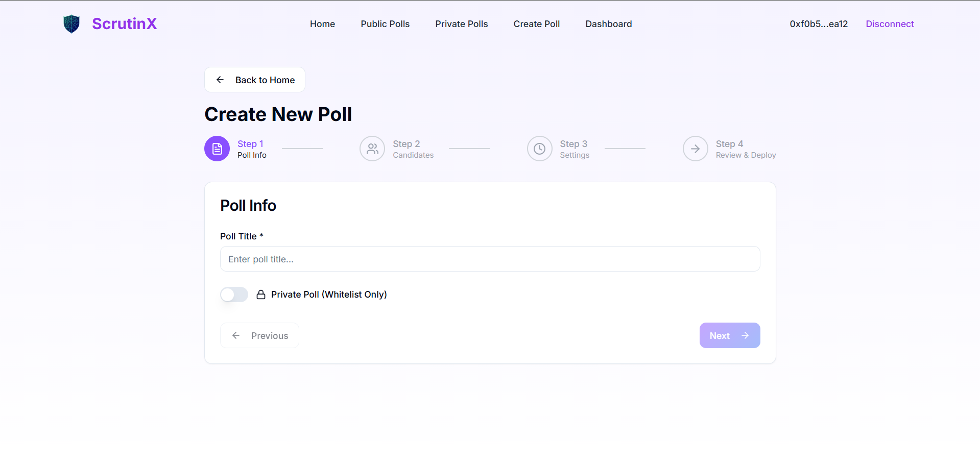Click the lock icon beside Private Poll

pyautogui.click(x=261, y=295)
